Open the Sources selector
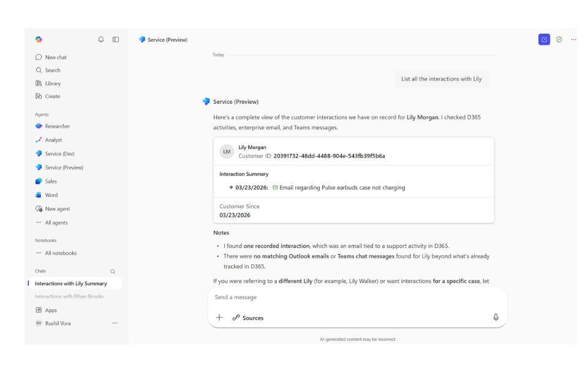The width and height of the screenshot is (588, 368). pyautogui.click(x=248, y=318)
